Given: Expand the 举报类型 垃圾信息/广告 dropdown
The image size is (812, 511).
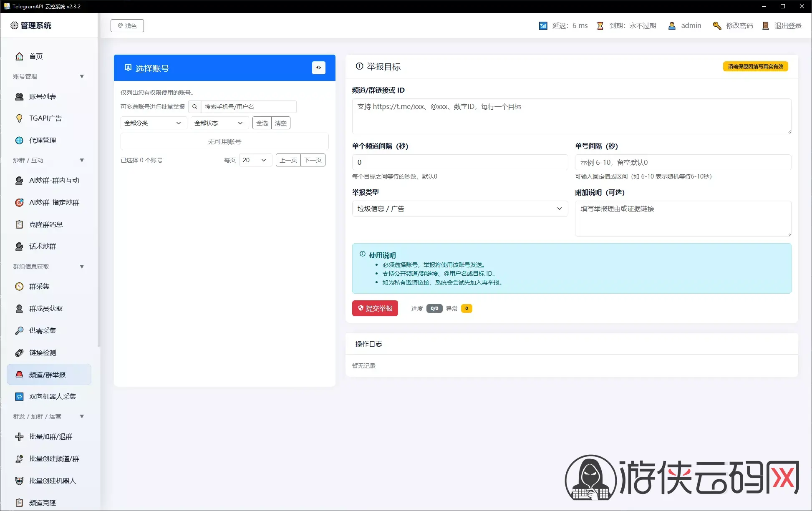Looking at the screenshot, I should click(460, 209).
